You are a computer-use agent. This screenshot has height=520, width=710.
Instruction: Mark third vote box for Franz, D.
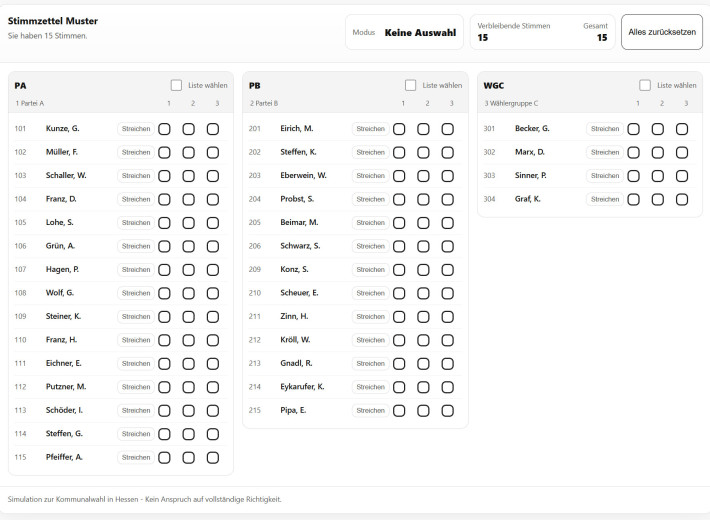[x=213, y=199]
